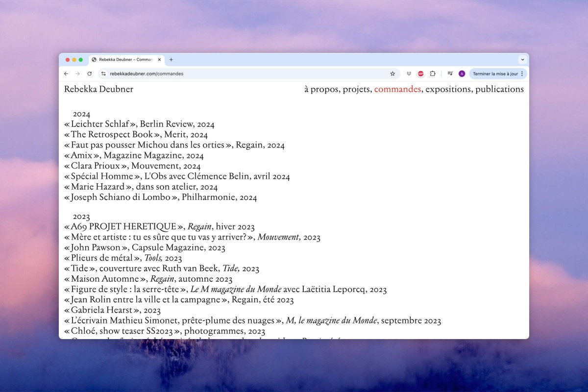Image resolution: width=588 pixels, height=392 pixels.
Task: Open «A69 PROJET HERETIQUE», Regain entry
Action: (x=159, y=227)
